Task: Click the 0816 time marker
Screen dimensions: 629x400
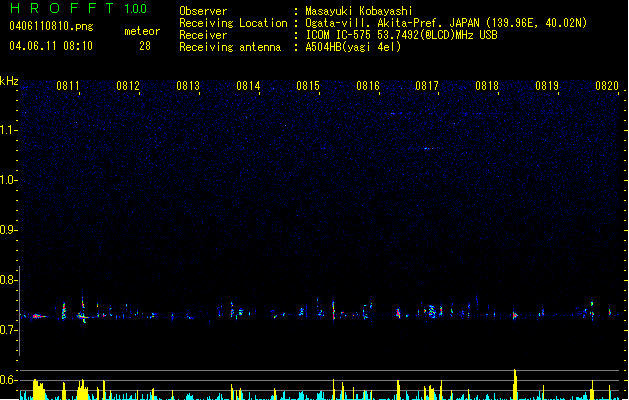Action: tap(368, 86)
